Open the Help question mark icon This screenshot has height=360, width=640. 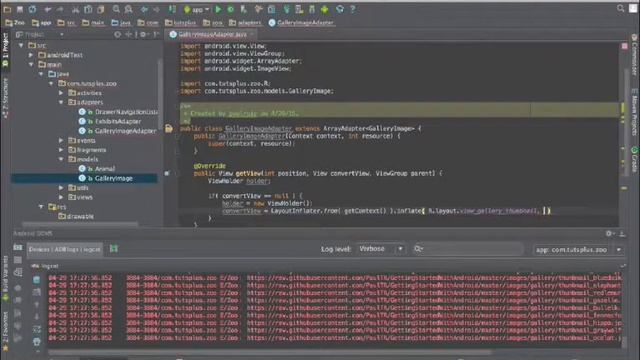(353, 9)
